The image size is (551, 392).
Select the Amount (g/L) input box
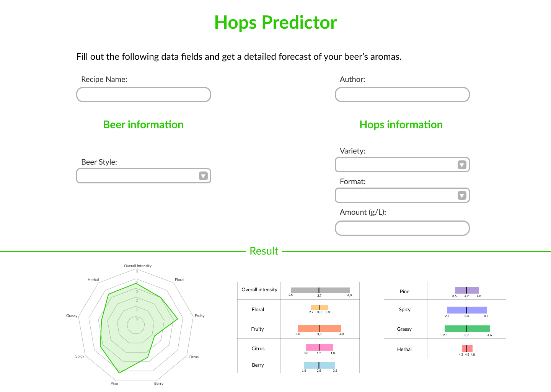click(402, 228)
